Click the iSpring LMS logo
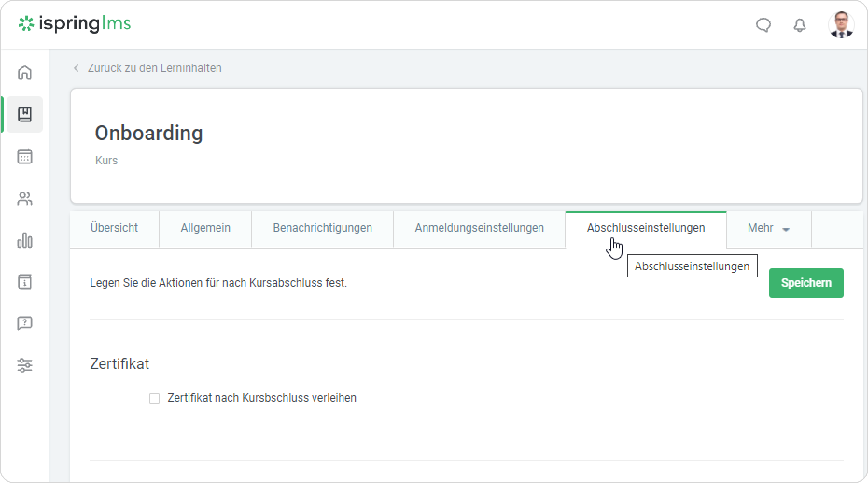 tap(75, 24)
